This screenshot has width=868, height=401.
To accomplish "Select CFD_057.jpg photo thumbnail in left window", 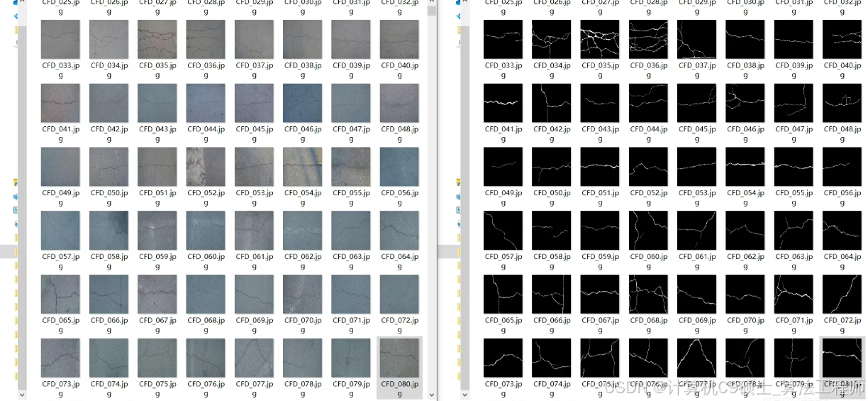I will pos(60,231).
